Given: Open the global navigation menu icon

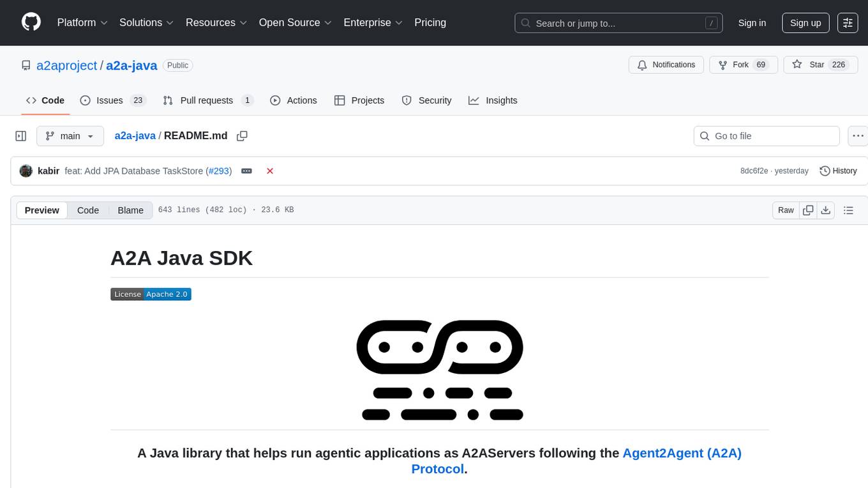Looking at the screenshot, I should click(x=848, y=23).
